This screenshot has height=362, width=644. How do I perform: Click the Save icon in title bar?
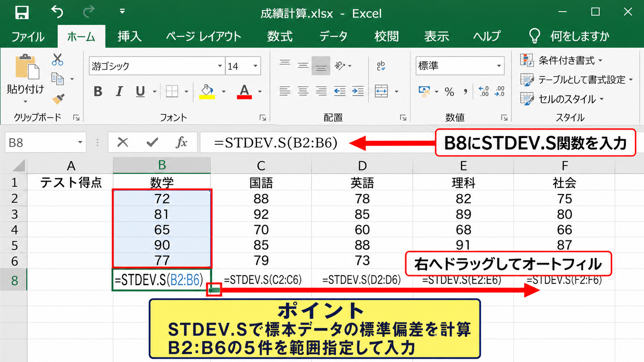click(x=22, y=13)
